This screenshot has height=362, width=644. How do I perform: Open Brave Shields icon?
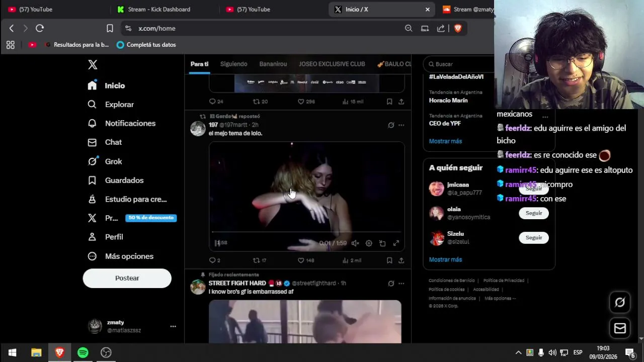(x=458, y=29)
